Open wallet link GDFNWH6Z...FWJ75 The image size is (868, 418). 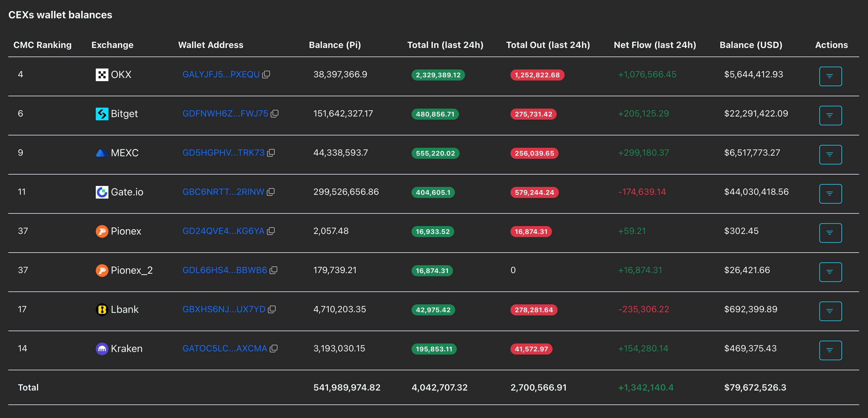click(225, 113)
